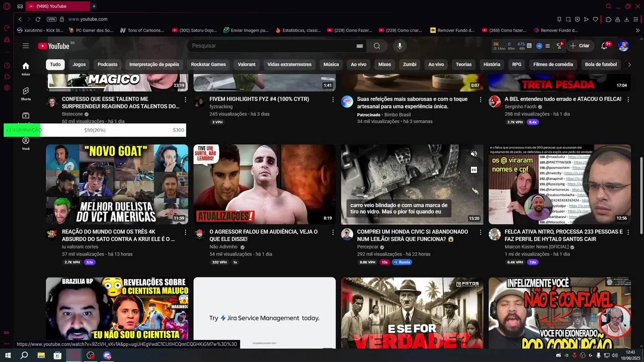Select the Música filter chip
The width and height of the screenshot is (644, 362).
coord(331,64)
